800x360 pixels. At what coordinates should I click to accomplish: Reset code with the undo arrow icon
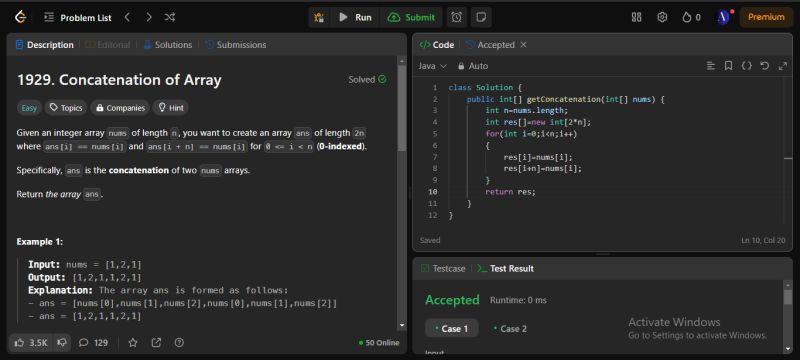(x=764, y=66)
